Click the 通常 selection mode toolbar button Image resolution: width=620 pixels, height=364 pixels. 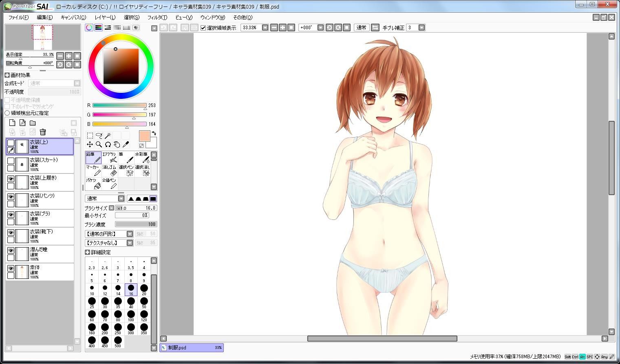coord(361,28)
